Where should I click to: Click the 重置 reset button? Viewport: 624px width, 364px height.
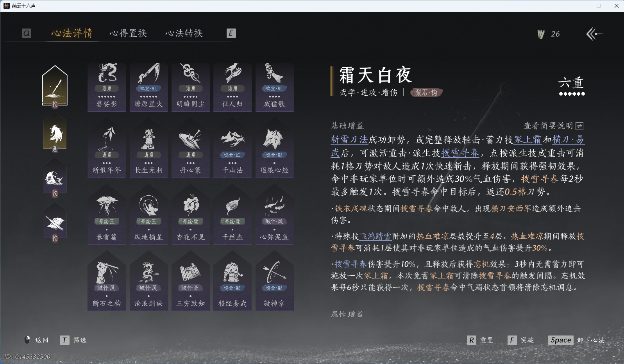coord(480,340)
